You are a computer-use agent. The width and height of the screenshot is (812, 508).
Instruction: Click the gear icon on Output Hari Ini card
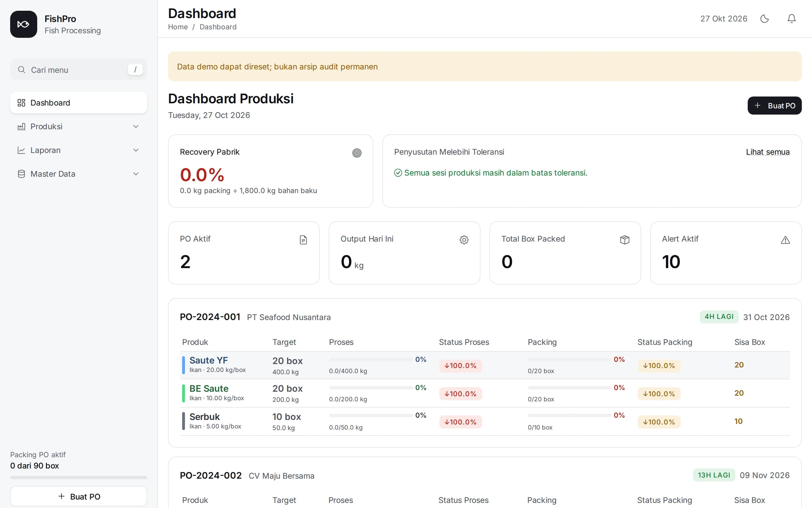[464, 240]
